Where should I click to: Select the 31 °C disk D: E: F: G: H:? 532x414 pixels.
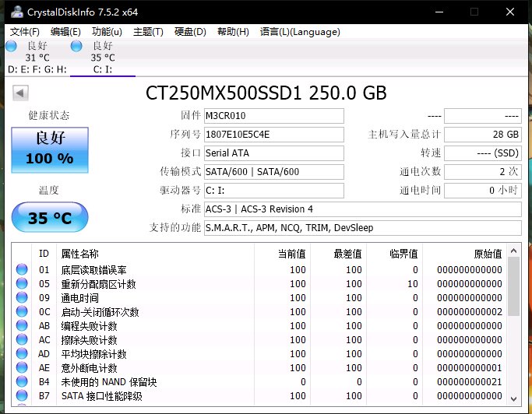click(37, 58)
